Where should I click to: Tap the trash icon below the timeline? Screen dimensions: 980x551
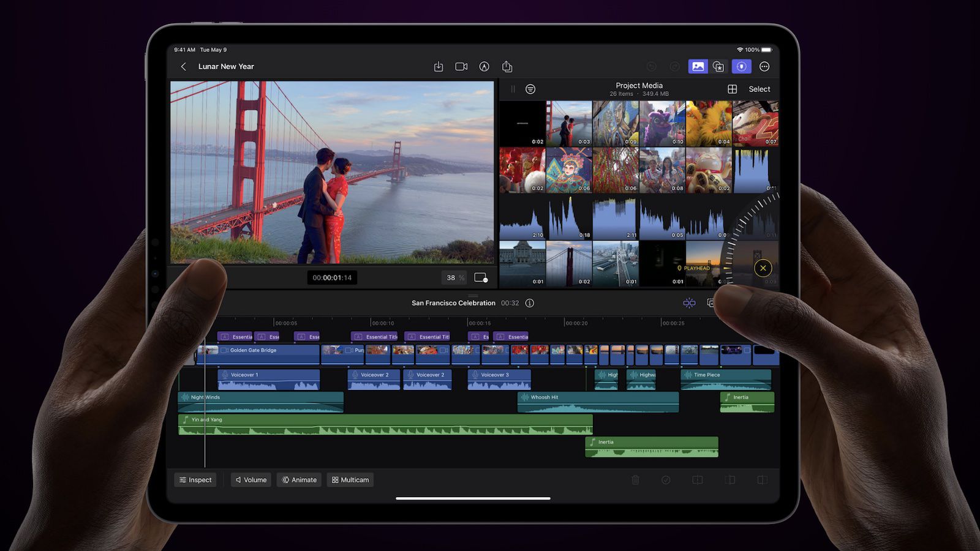[x=636, y=480]
